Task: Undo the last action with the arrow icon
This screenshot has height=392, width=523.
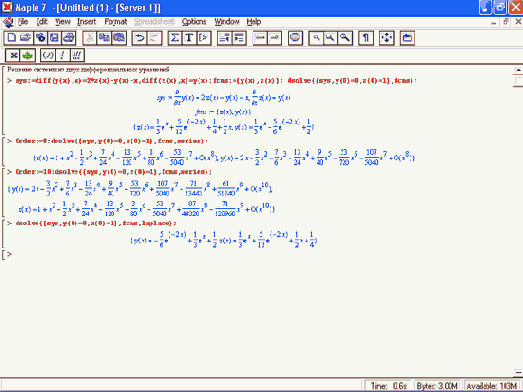Action: coord(139,38)
